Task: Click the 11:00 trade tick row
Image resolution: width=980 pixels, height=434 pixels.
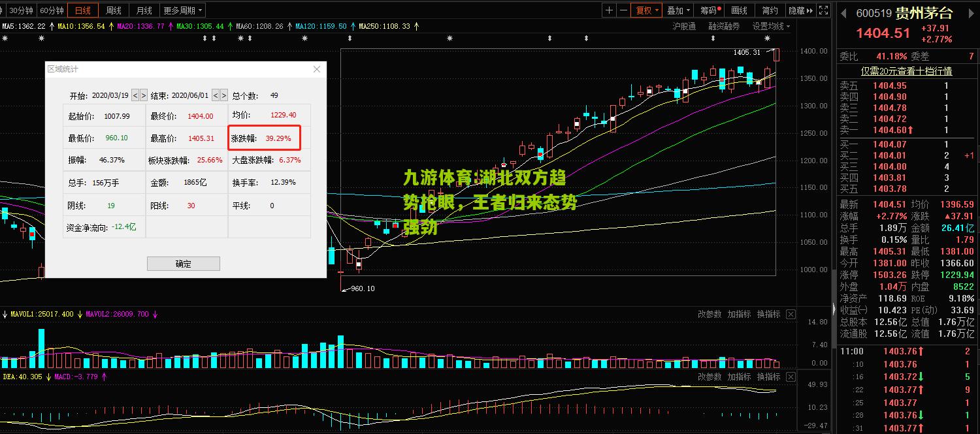Action: 906,351
